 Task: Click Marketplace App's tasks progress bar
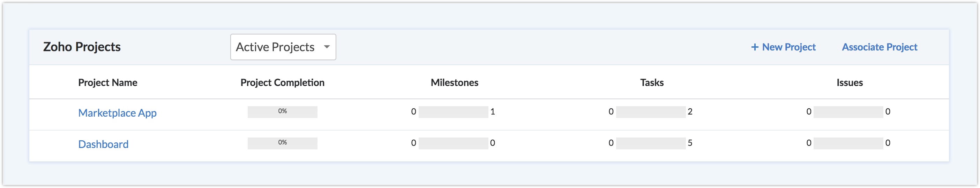(x=651, y=112)
